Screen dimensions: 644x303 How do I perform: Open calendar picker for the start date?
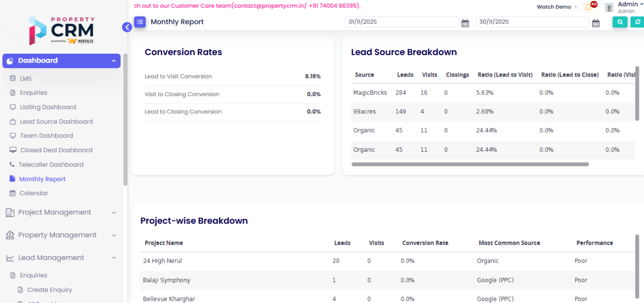[465, 23]
